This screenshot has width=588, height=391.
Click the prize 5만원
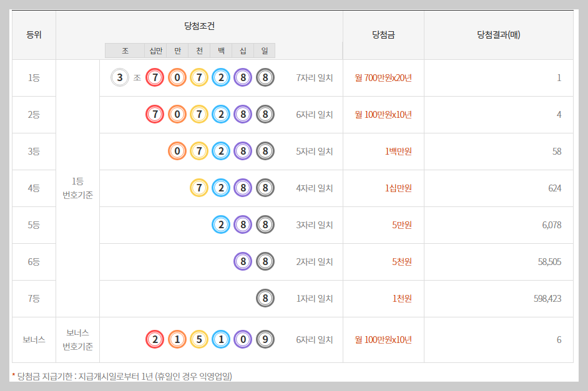pos(402,225)
